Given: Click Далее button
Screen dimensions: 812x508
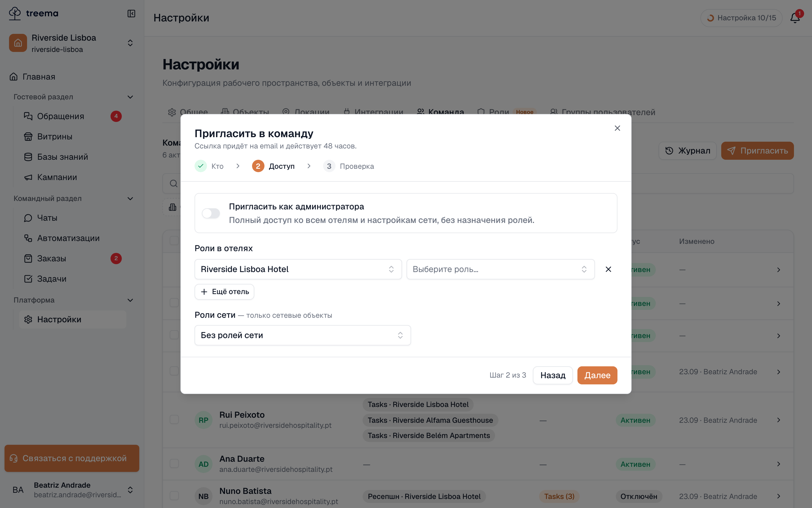Looking at the screenshot, I should point(597,375).
